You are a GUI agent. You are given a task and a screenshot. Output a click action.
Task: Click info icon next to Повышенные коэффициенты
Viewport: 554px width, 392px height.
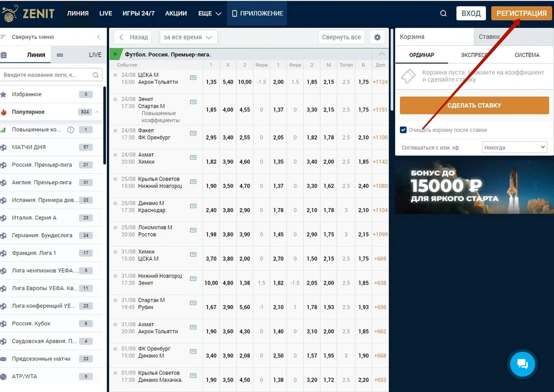[x=70, y=130]
